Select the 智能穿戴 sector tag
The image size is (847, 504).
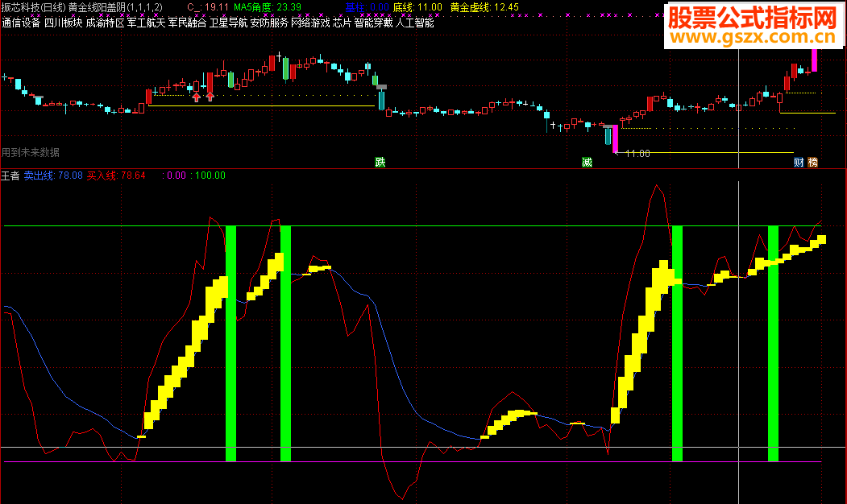click(x=373, y=23)
